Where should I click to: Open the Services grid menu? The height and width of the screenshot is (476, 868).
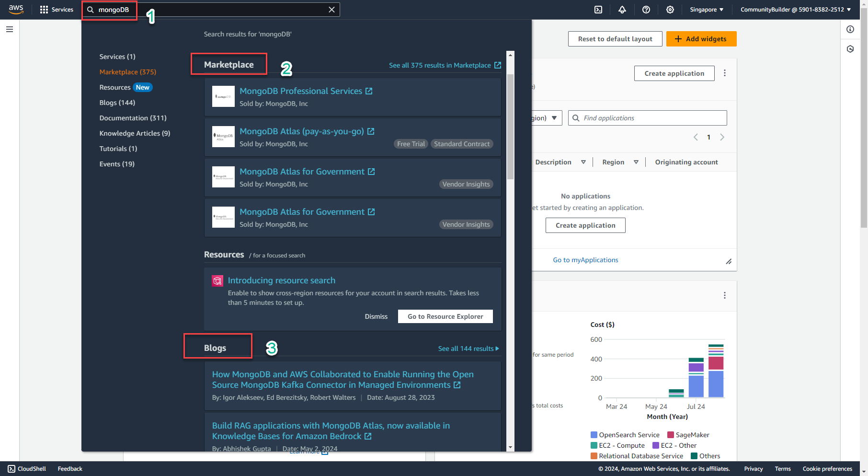pyautogui.click(x=57, y=10)
